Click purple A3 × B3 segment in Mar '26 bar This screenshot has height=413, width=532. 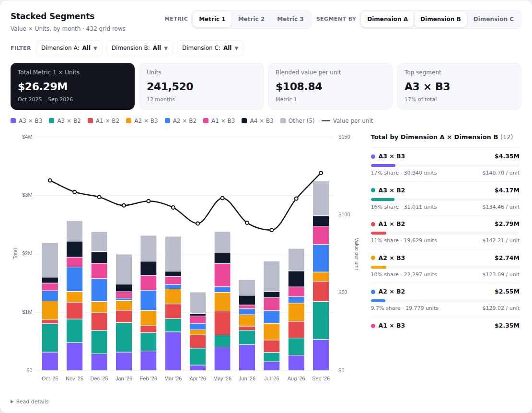pos(173,351)
